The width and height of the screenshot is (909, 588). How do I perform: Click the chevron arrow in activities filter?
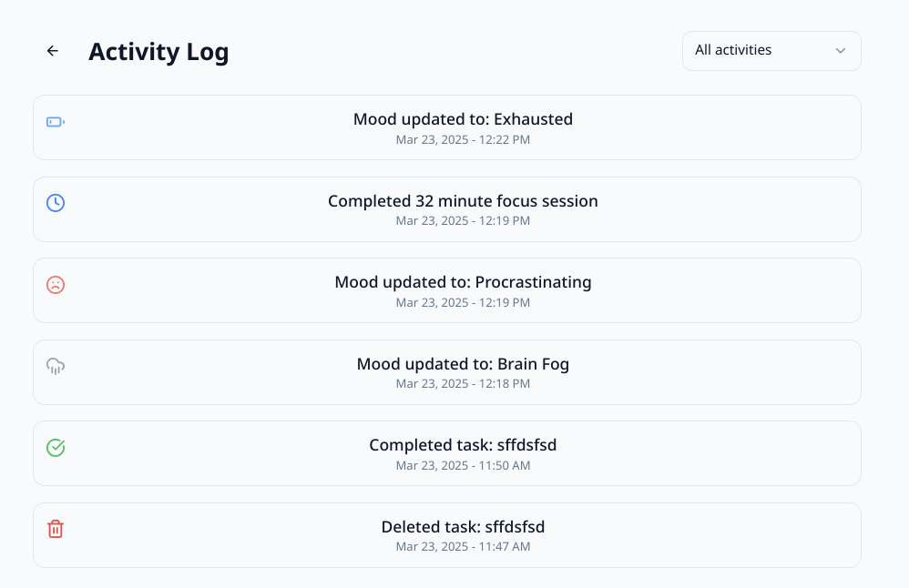841,51
